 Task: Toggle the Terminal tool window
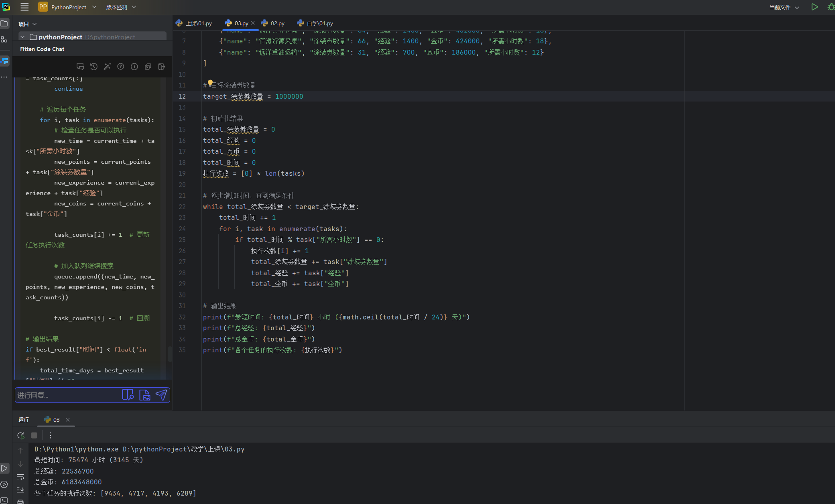pyautogui.click(x=4, y=500)
